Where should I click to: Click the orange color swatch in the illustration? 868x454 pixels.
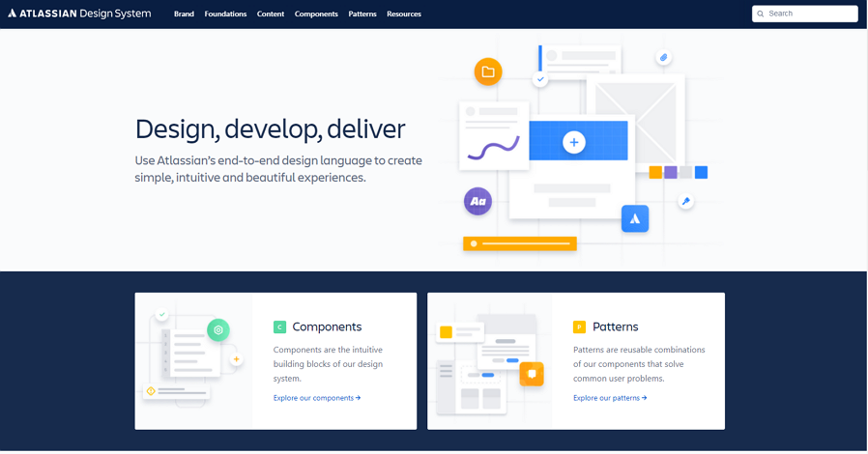point(655,173)
